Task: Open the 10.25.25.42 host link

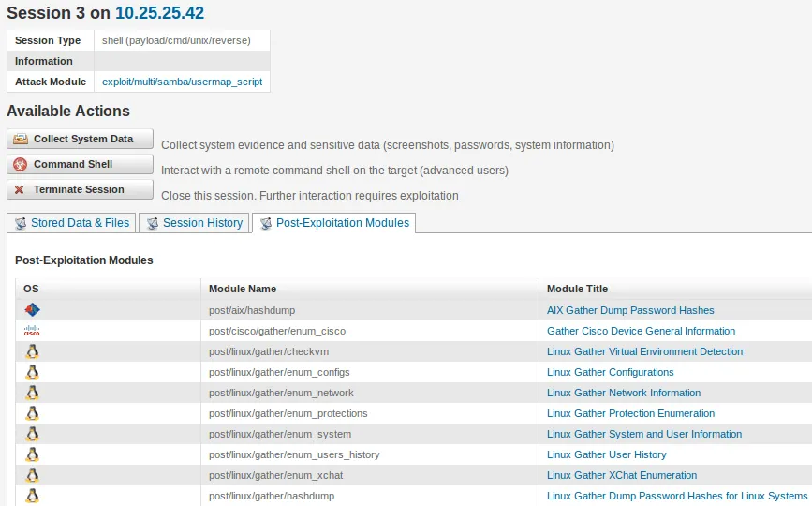Action: coord(159,13)
